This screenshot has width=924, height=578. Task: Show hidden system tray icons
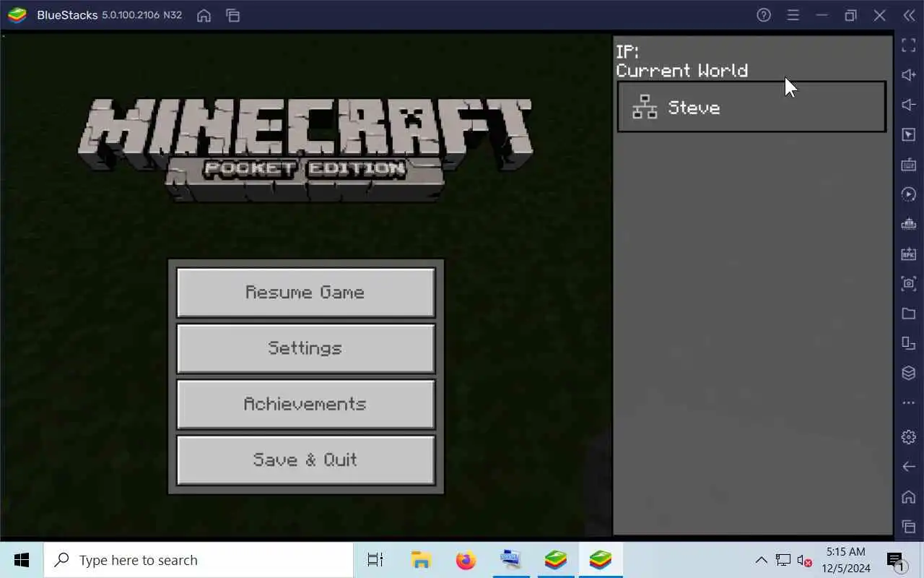point(761,560)
